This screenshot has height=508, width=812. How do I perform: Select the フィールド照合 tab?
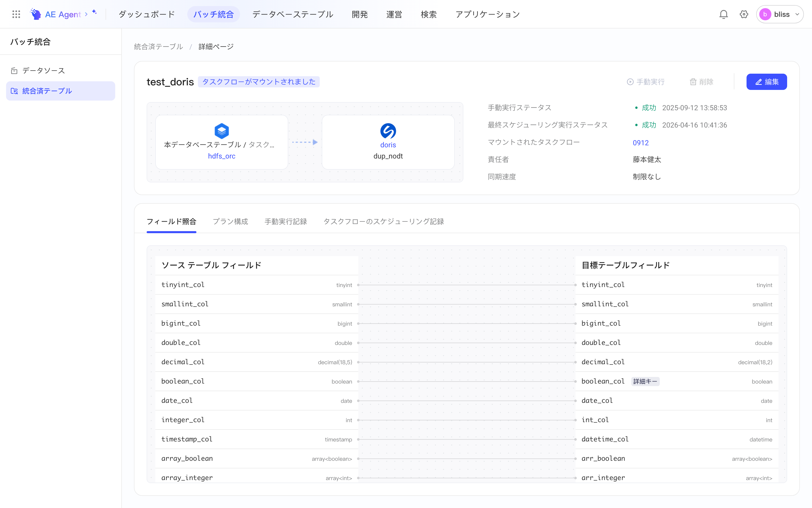(172, 221)
